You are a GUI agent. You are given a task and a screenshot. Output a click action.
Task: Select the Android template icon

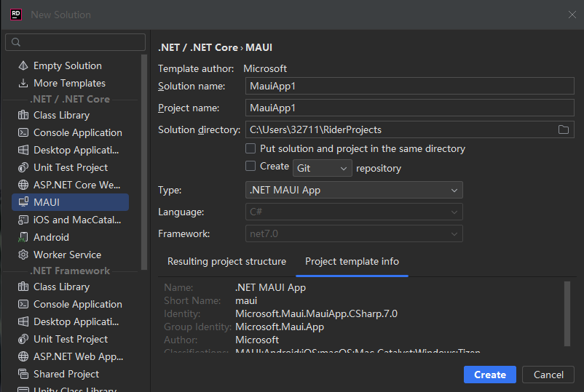coord(23,237)
